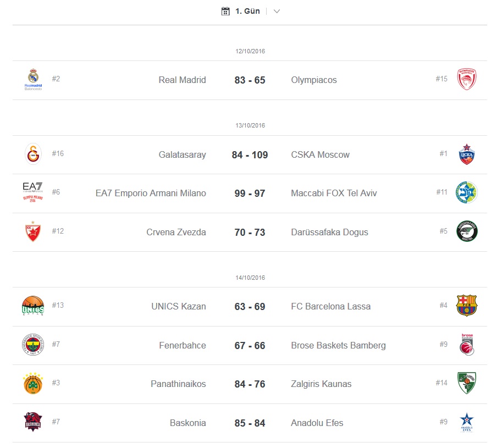Click the Darüssafaka Dogus team name
491x448 pixels.
329,233
